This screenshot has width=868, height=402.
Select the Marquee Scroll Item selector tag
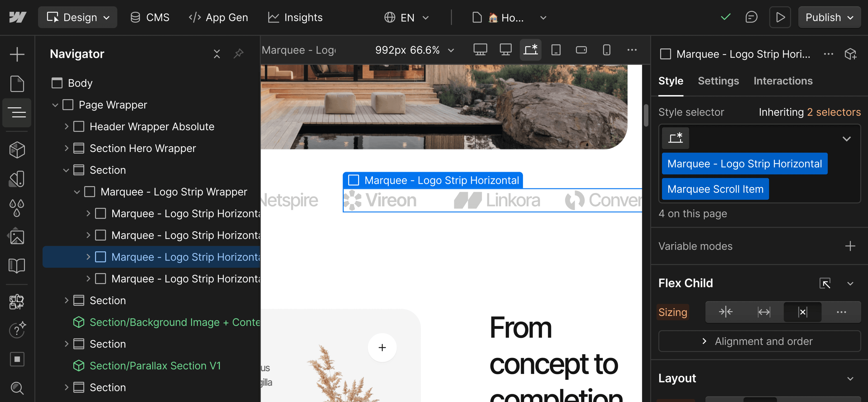tap(715, 189)
